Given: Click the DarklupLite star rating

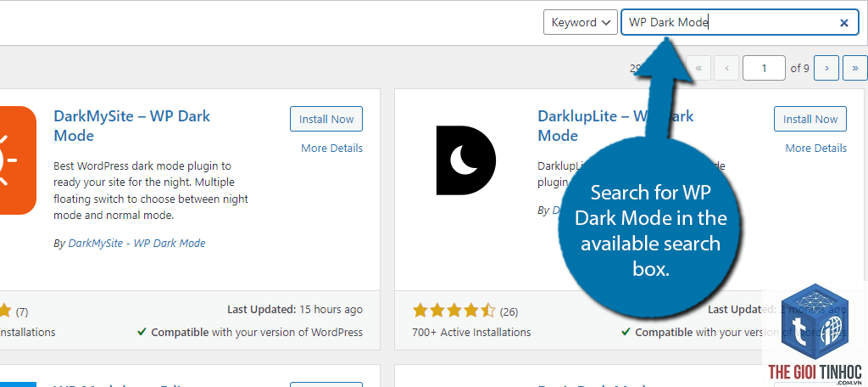Looking at the screenshot, I should coord(454,311).
